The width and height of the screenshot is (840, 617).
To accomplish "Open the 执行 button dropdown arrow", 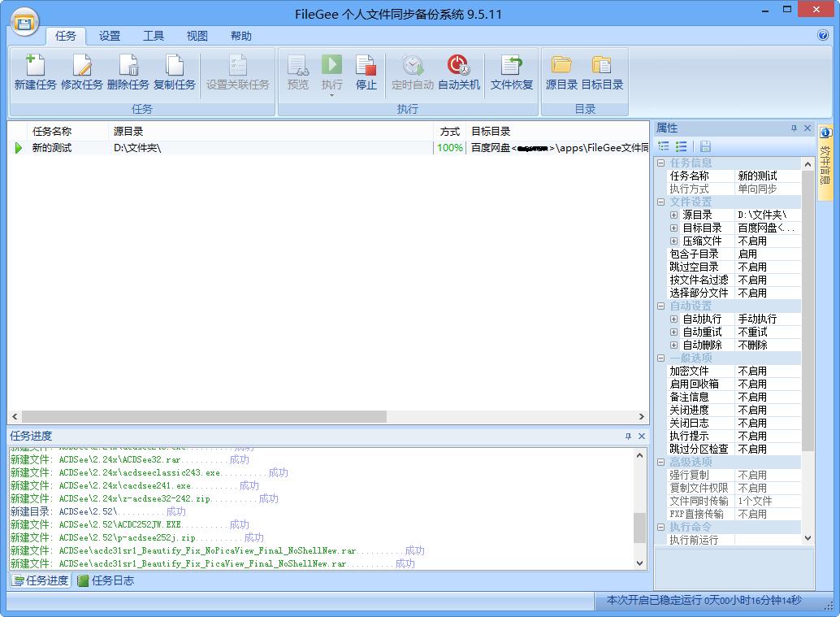I will pyautogui.click(x=331, y=95).
